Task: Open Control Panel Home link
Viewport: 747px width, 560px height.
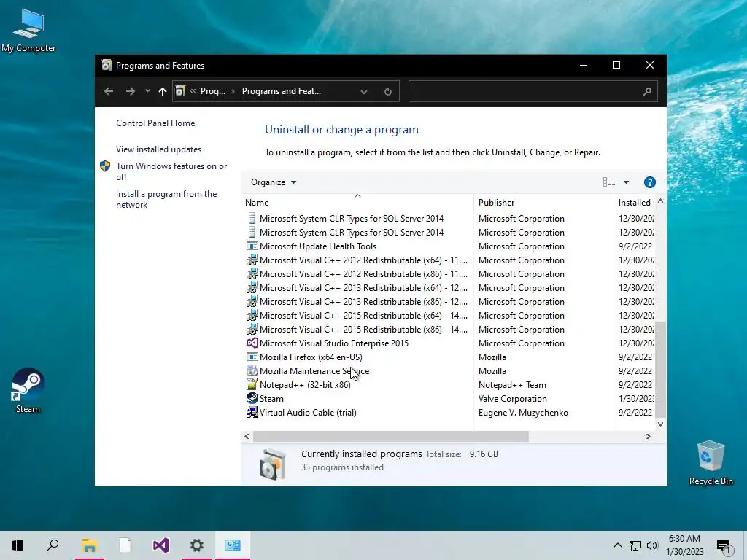Action: click(155, 122)
